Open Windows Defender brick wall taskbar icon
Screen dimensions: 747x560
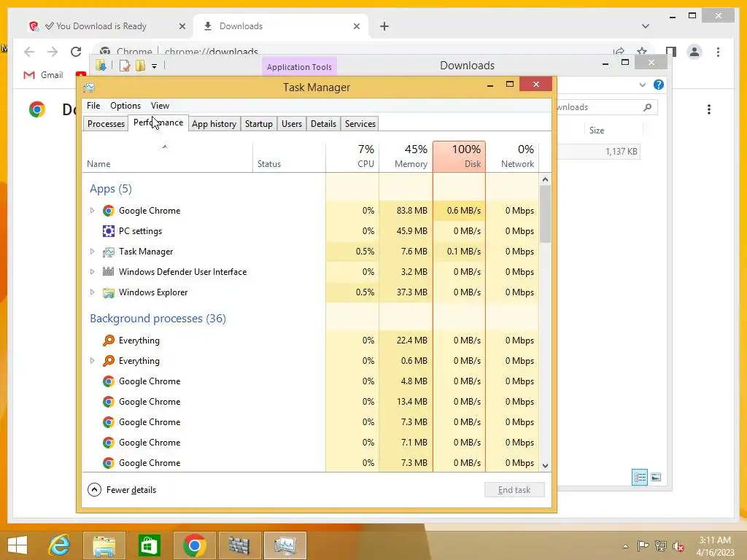tap(239, 545)
